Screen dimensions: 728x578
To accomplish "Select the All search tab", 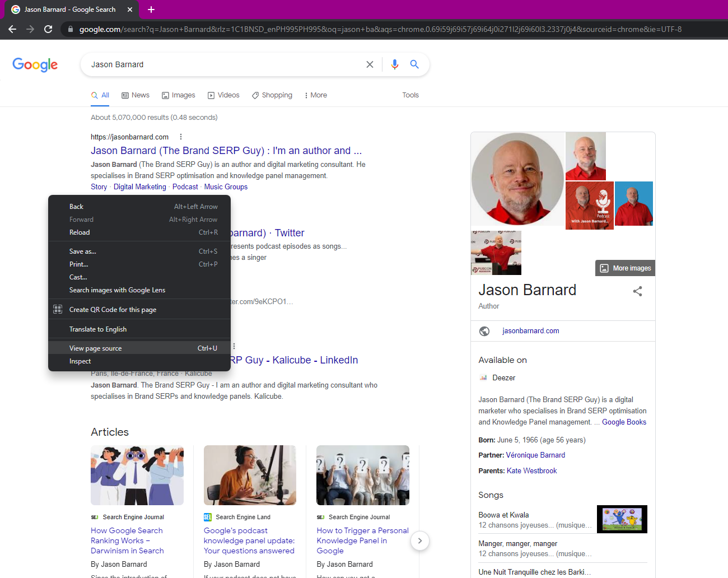I will tap(100, 95).
